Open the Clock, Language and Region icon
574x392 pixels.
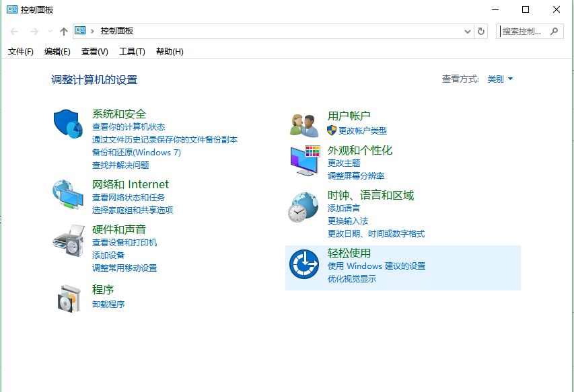coord(303,207)
